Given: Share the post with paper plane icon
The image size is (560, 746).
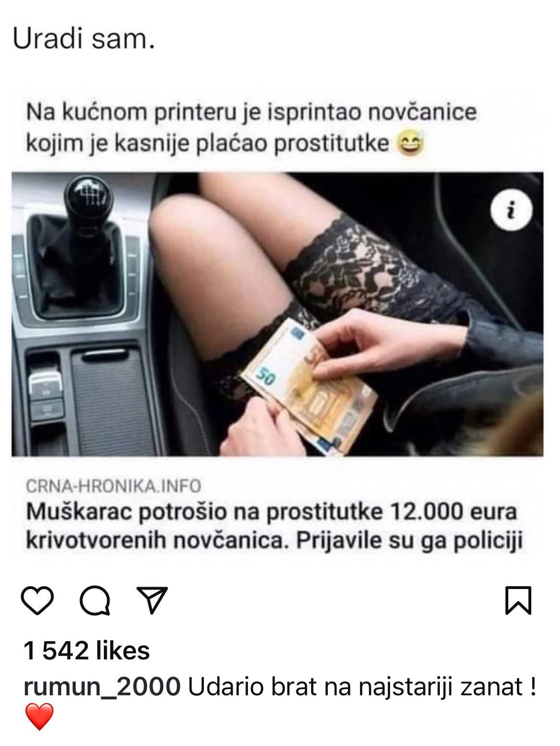Looking at the screenshot, I should (x=152, y=600).
